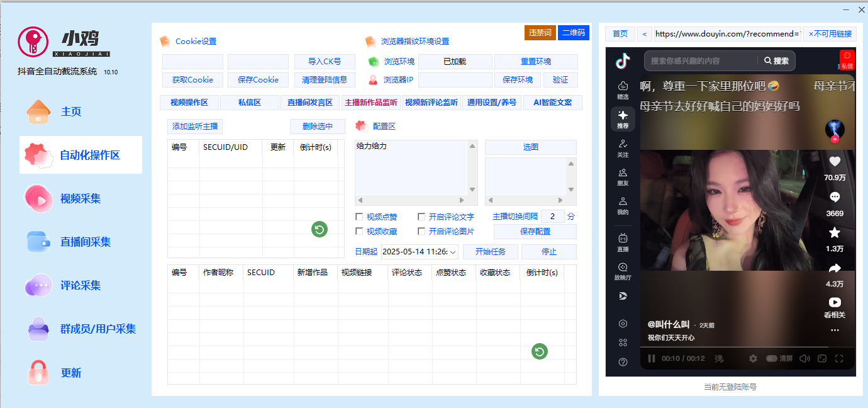Enable the 视频点赞 checkbox

point(360,216)
